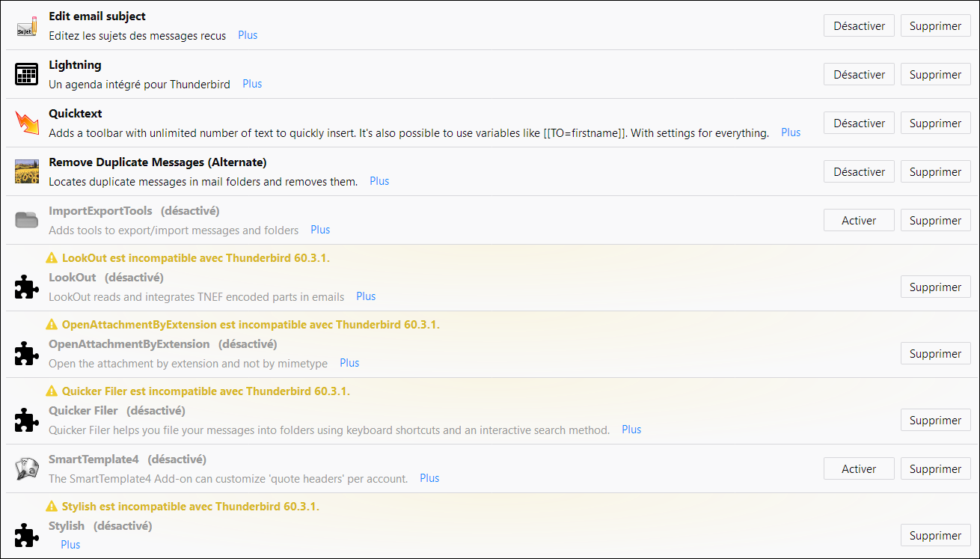Select the 'LookOut' add-on title
Viewport: 980px width, 559px height.
click(73, 278)
